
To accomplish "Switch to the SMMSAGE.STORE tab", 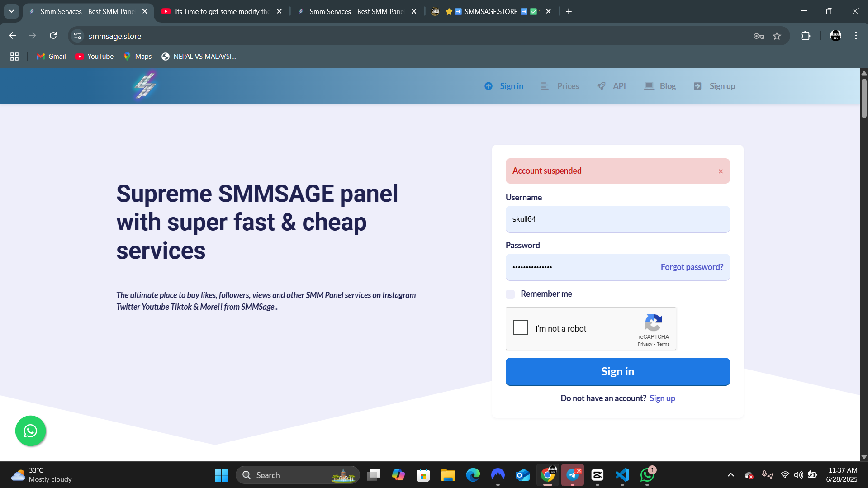I will coord(491,11).
